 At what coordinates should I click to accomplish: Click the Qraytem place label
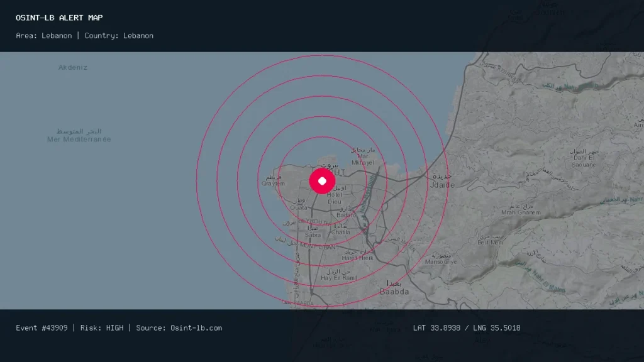(x=273, y=184)
